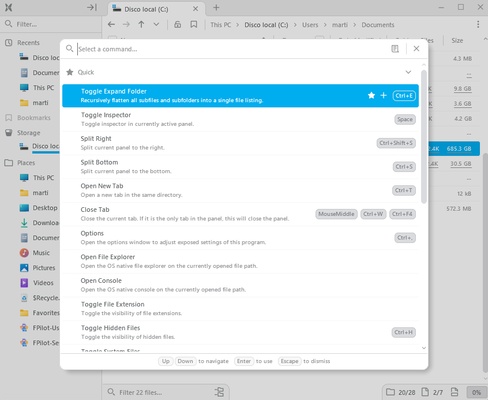The width and height of the screenshot is (488, 400).
Task: Open Desktop in Places sidebar
Action: tap(38, 208)
